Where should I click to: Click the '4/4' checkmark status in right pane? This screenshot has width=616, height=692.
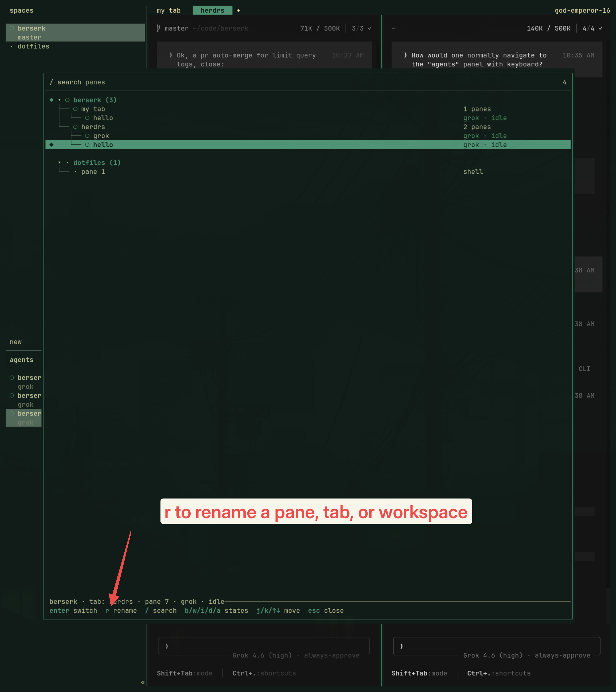pos(592,29)
